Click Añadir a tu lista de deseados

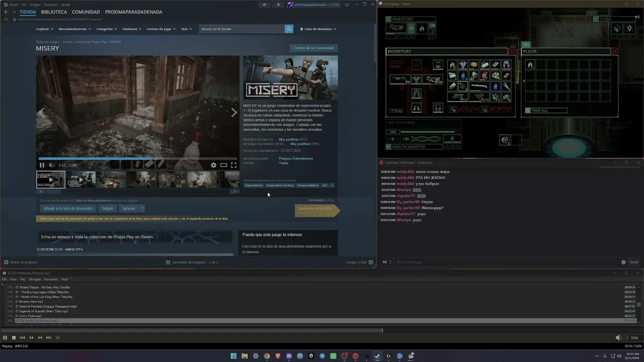[x=68, y=208]
